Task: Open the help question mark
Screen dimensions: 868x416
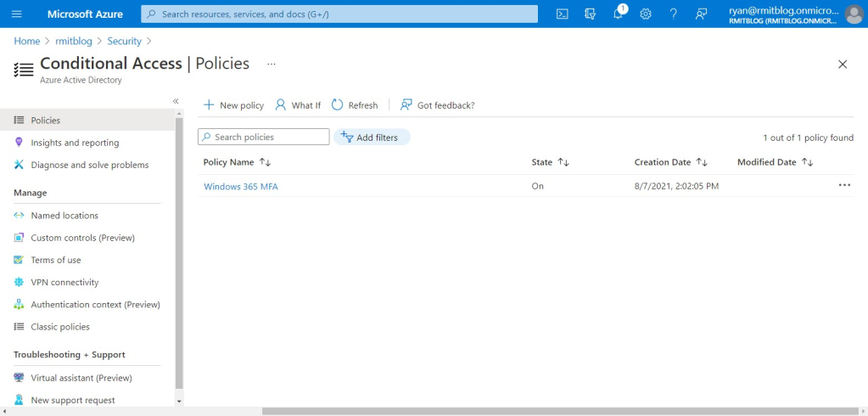Action: [x=673, y=14]
